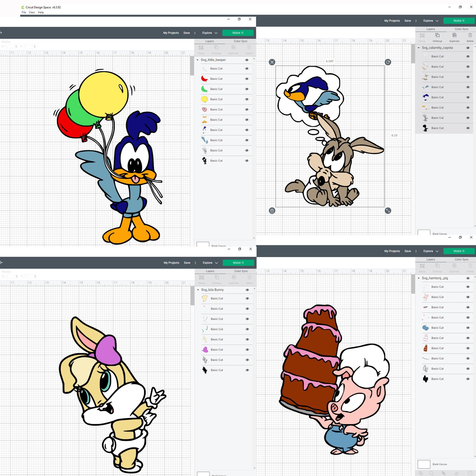Image resolution: width=476 pixels, height=476 pixels.
Task: Click the X delete handle on the selected coyote image
Action: coord(272,62)
